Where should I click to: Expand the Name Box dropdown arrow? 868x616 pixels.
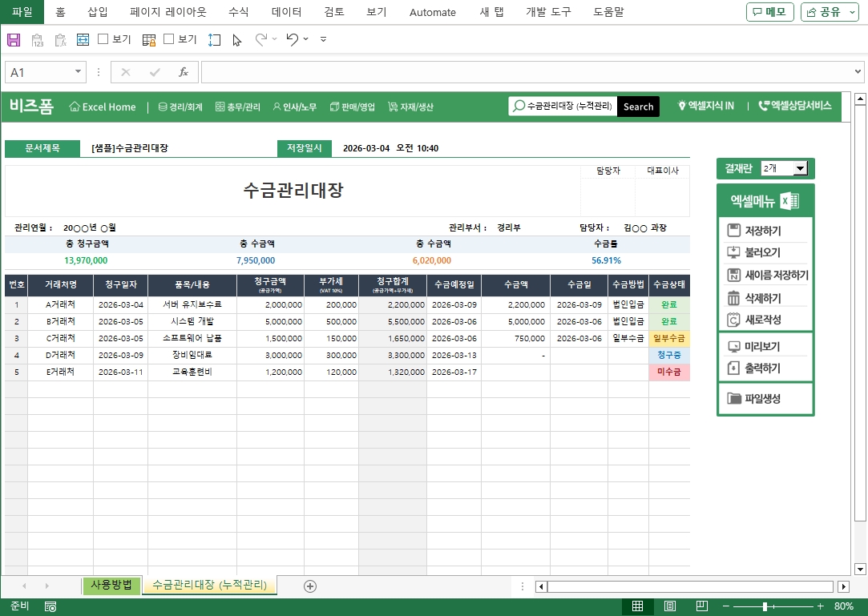pos(78,72)
